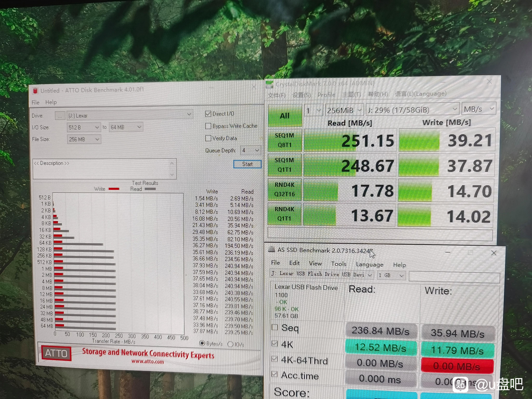The height and width of the screenshot is (399, 532).
Task: Click the ATTO Disk Benchmark title bar icon
Action: click(x=35, y=91)
